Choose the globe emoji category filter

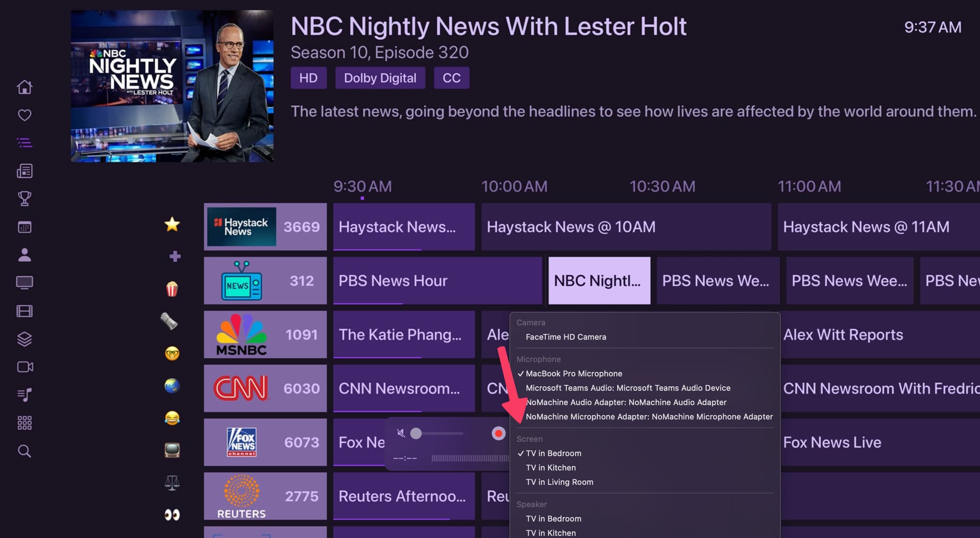click(x=172, y=385)
